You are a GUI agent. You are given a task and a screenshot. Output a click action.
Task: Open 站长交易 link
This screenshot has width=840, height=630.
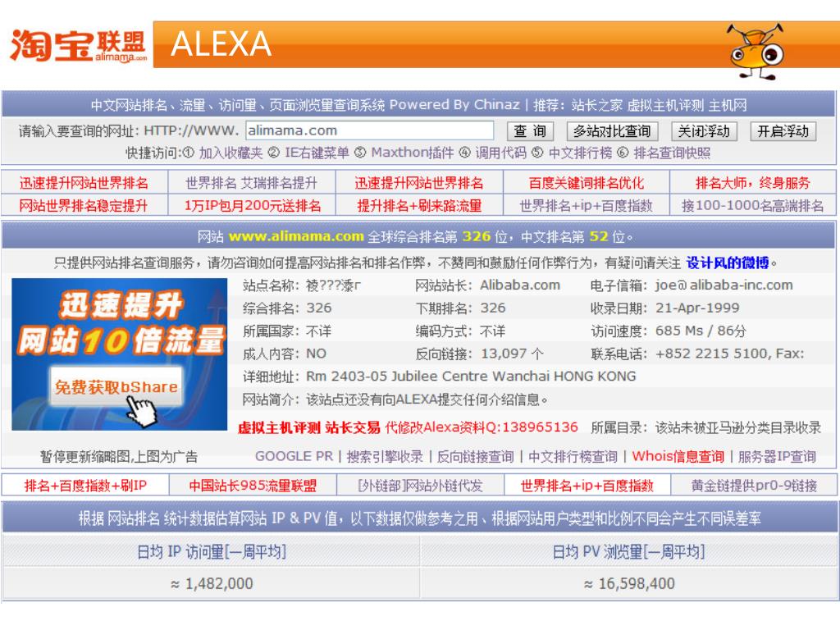[x=353, y=427]
